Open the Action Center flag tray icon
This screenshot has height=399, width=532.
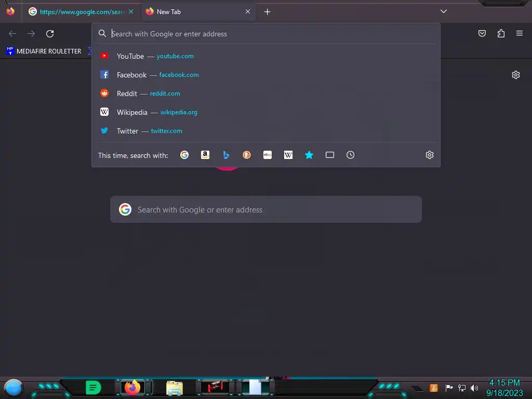[449, 388]
